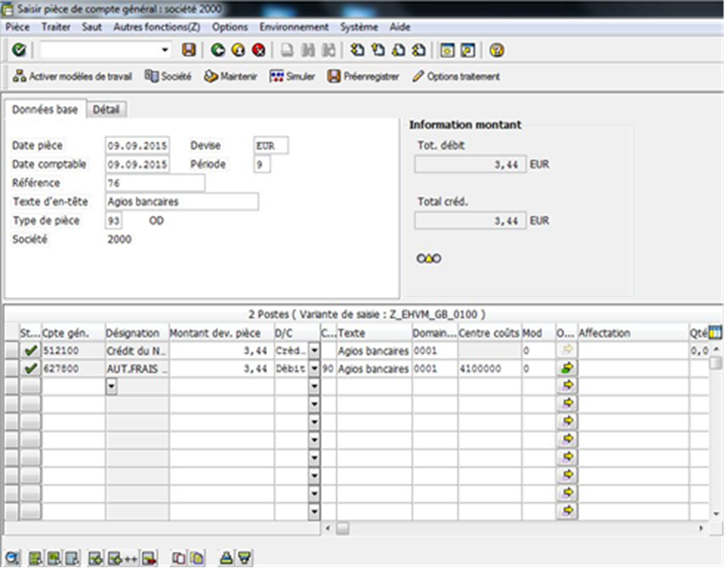Open the Pièce menu
Screen dimensions: 728x570
[18, 27]
